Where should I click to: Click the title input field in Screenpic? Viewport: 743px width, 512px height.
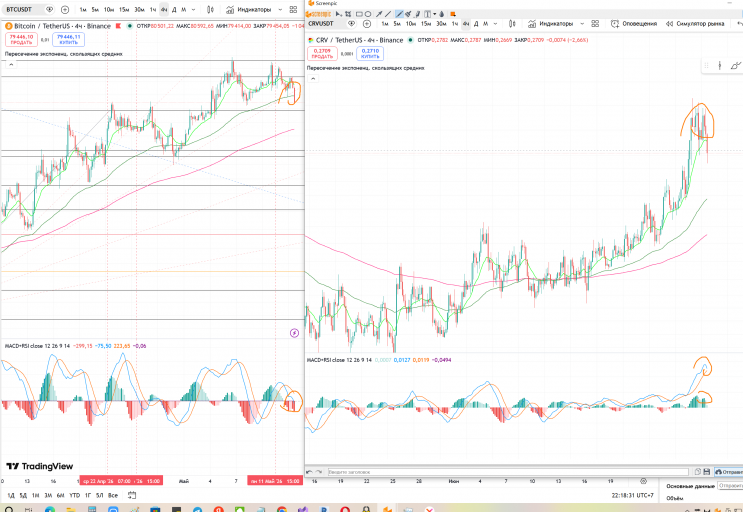[508, 472]
